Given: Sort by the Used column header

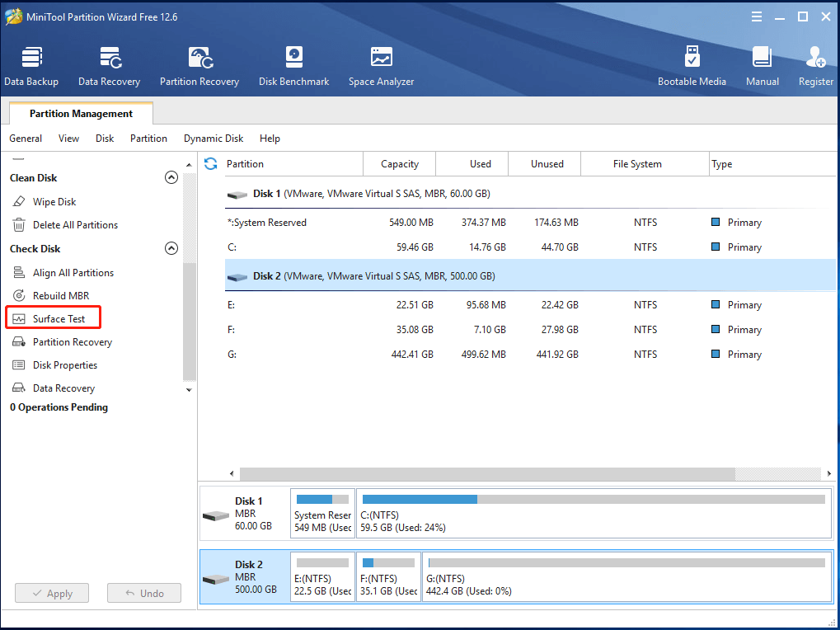Looking at the screenshot, I should tap(472, 164).
